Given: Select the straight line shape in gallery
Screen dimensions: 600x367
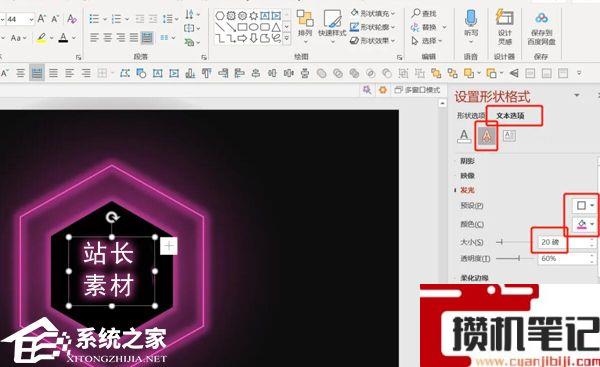Looking at the screenshot, I should click(220, 27).
